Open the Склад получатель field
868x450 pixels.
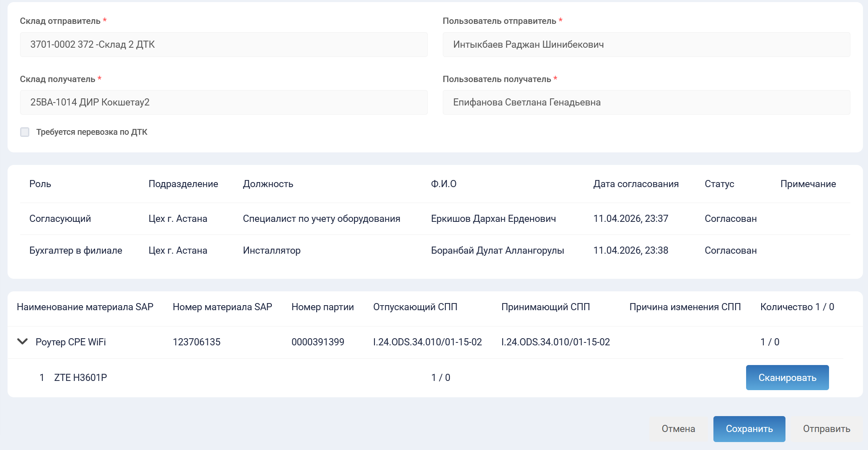coord(224,103)
